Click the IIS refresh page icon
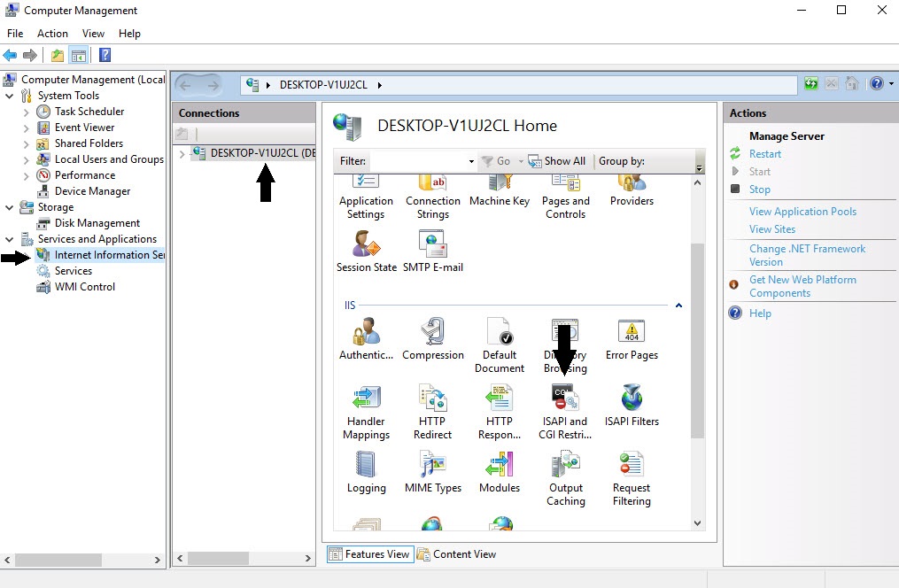Screen dimensions: 899x588 810,83
